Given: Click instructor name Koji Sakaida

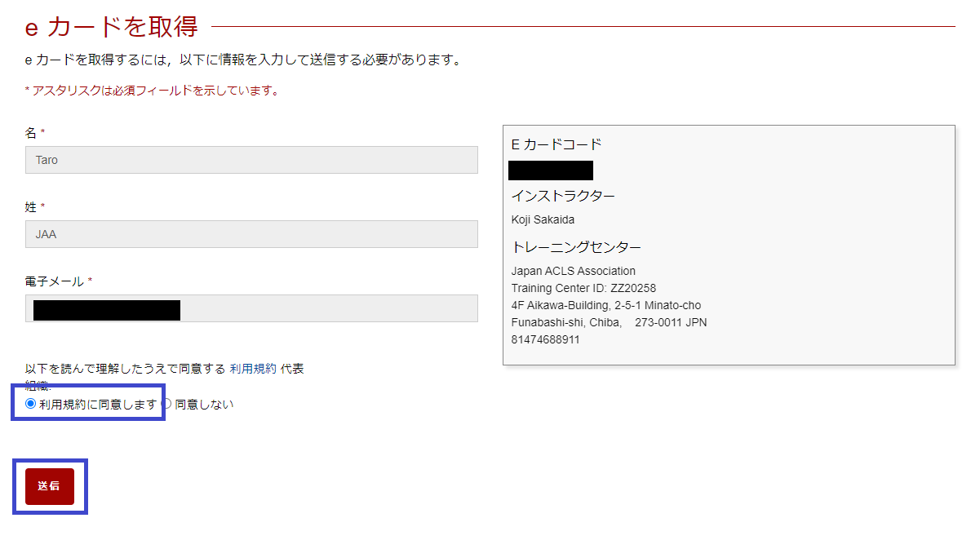Looking at the screenshot, I should pos(543,219).
